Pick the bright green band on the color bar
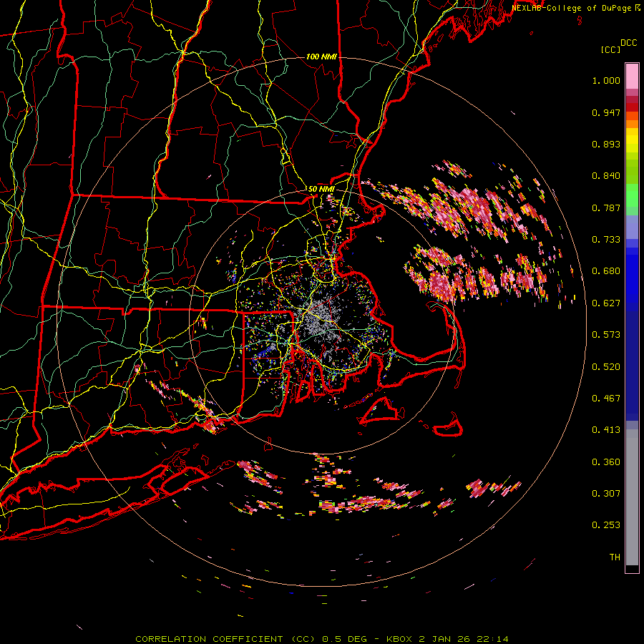The image size is (644, 644). (632, 195)
